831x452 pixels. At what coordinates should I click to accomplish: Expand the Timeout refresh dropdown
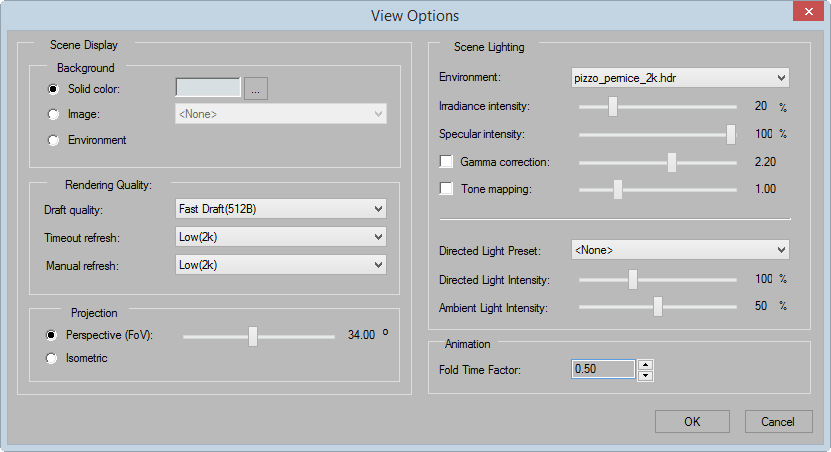(x=280, y=237)
